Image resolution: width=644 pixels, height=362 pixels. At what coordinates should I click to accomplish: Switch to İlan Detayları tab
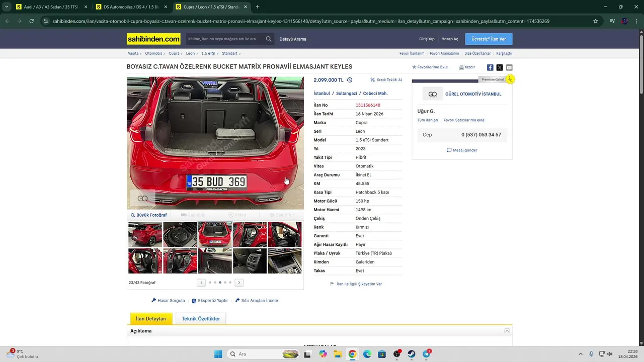(x=151, y=319)
